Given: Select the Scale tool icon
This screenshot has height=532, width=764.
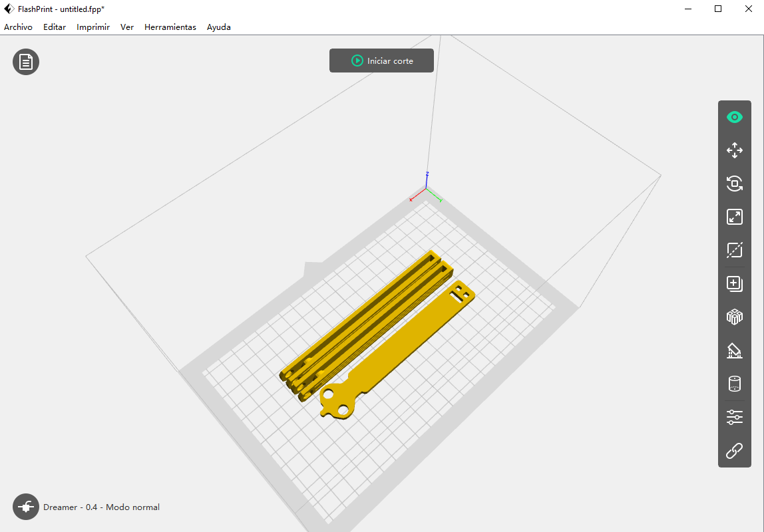Looking at the screenshot, I should click(x=734, y=217).
